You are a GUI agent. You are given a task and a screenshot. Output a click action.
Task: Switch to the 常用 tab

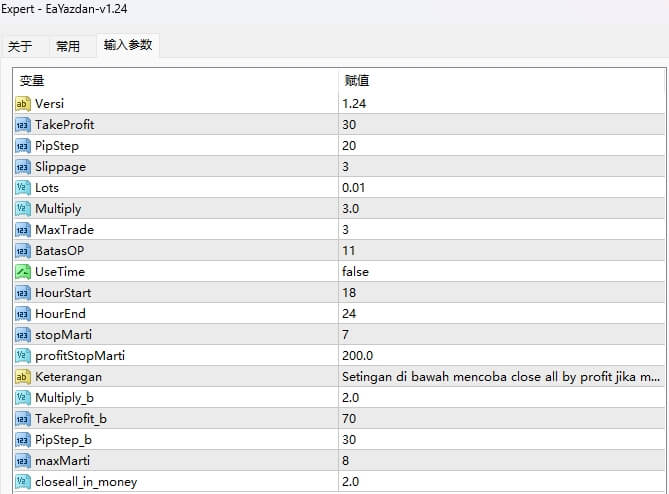(x=68, y=46)
